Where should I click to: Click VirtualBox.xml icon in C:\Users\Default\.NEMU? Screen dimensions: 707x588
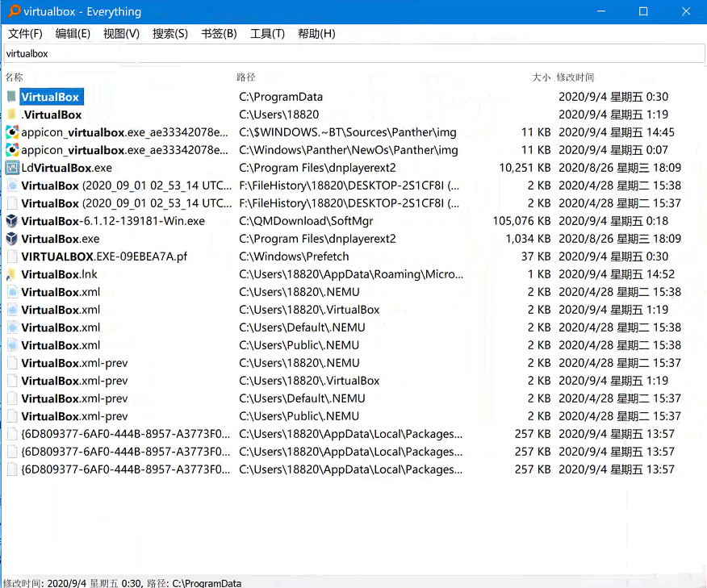[x=13, y=327]
